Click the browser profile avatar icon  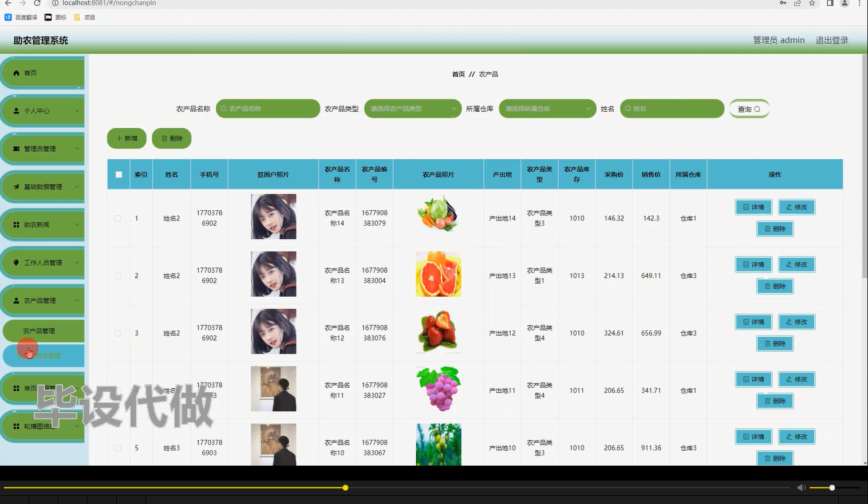pos(845,3)
